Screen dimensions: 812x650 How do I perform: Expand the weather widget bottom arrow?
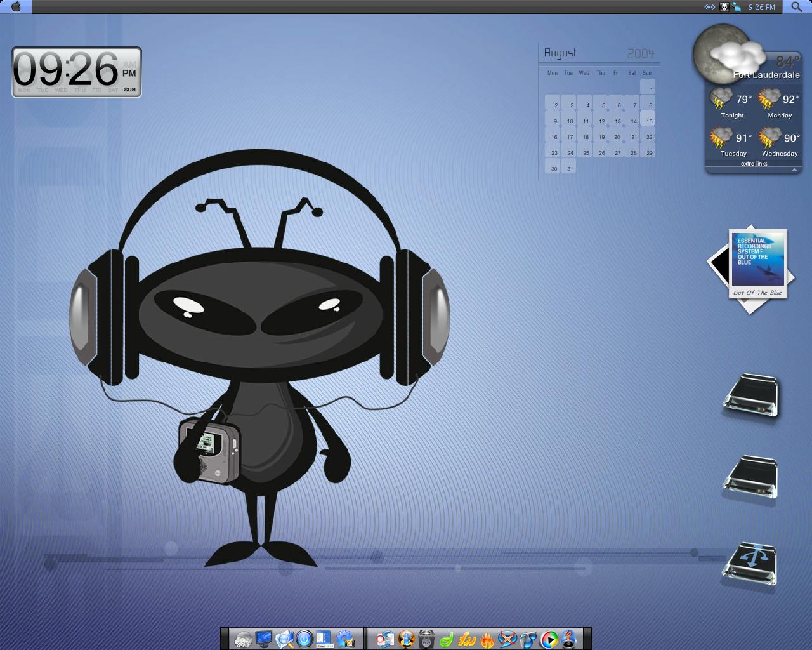point(794,169)
